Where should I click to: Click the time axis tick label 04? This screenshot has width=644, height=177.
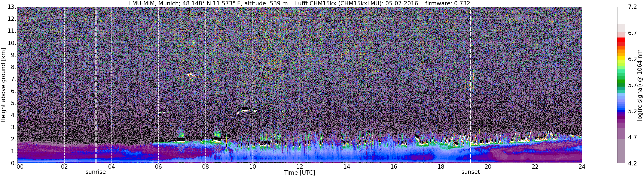coord(111,167)
